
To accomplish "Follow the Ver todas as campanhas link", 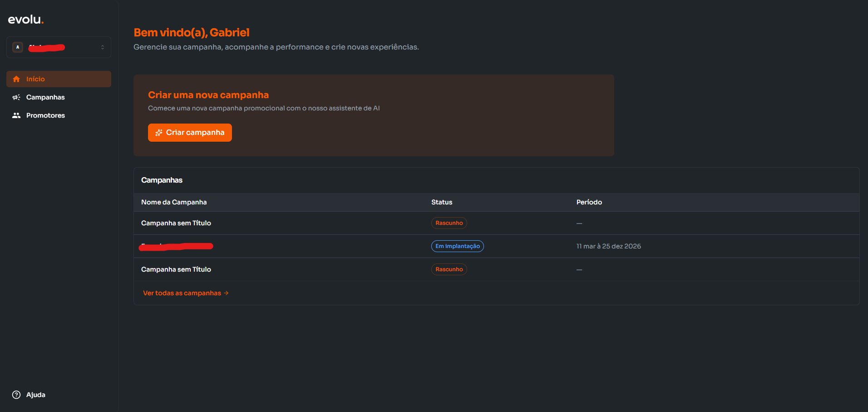I will [182, 293].
